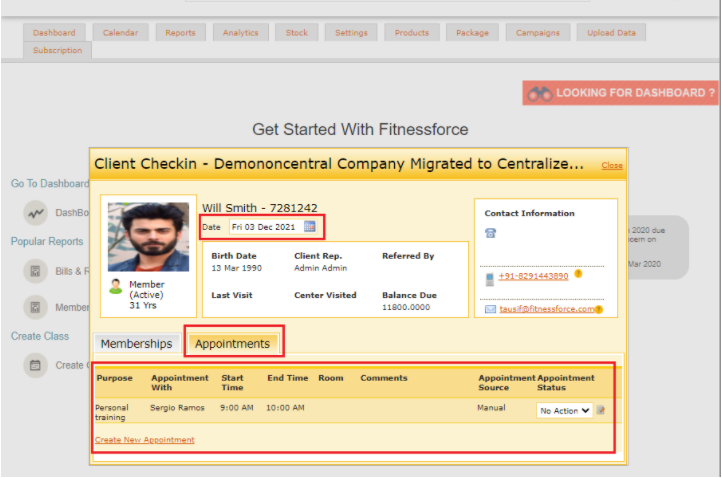Image resolution: width=722 pixels, height=478 pixels.
Task: Open the Stock menu tab
Action: click(x=297, y=33)
